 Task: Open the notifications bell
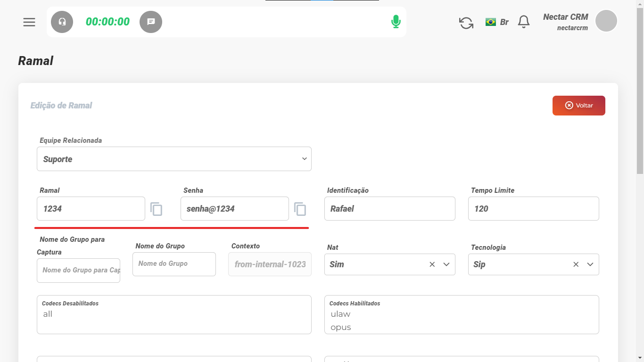(524, 22)
